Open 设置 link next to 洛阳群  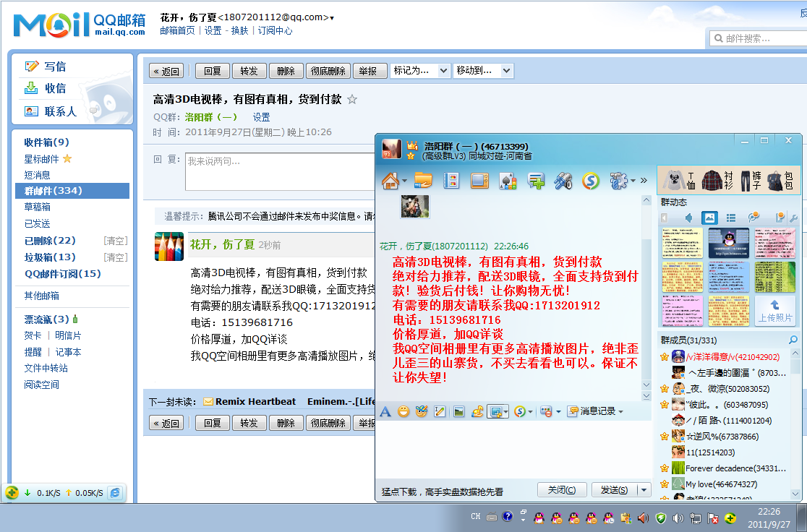pos(261,117)
